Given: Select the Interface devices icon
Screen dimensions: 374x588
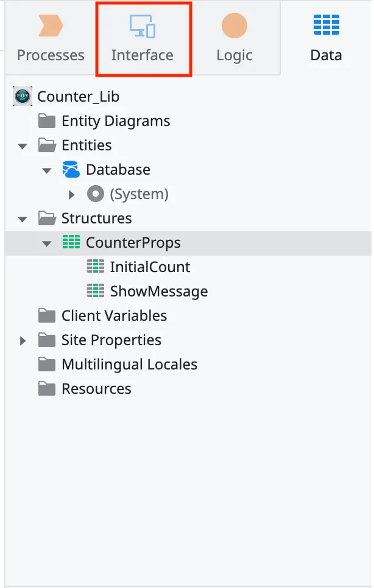Looking at the screenshot, I should click(x=141, y=26).
